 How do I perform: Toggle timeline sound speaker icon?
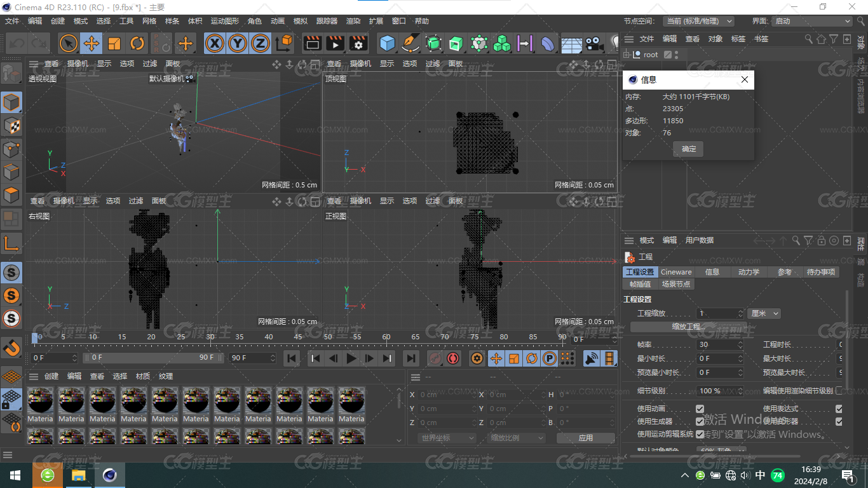[x=592, y=358]
